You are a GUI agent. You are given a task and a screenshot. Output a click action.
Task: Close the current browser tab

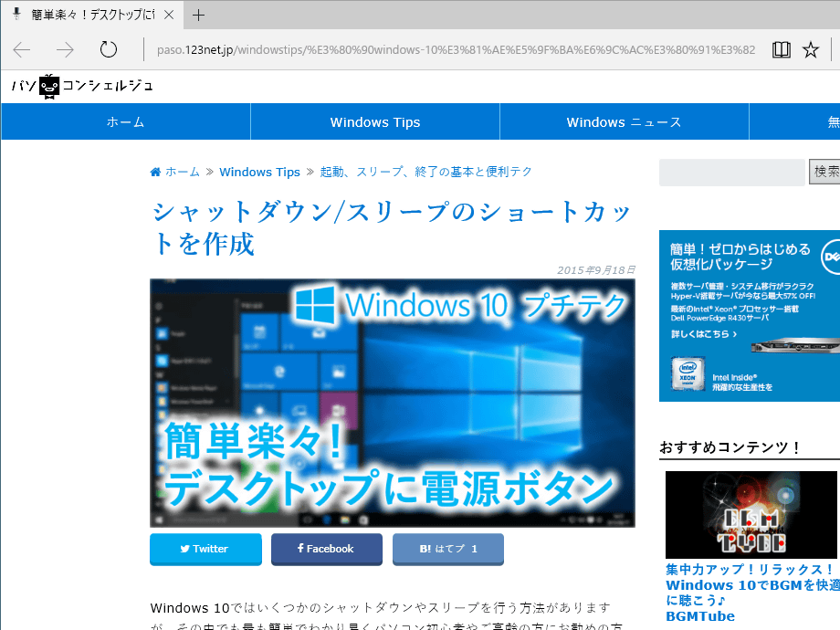point(169,15)
